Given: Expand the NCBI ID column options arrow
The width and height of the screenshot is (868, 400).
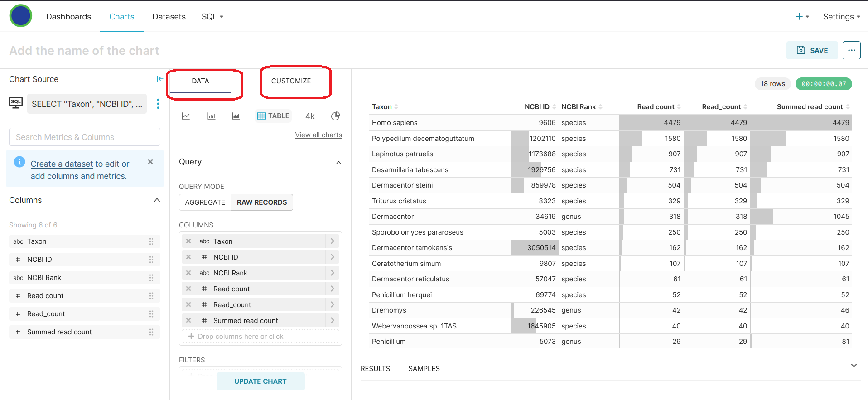Looking at the screenshot, I should 332,257.
